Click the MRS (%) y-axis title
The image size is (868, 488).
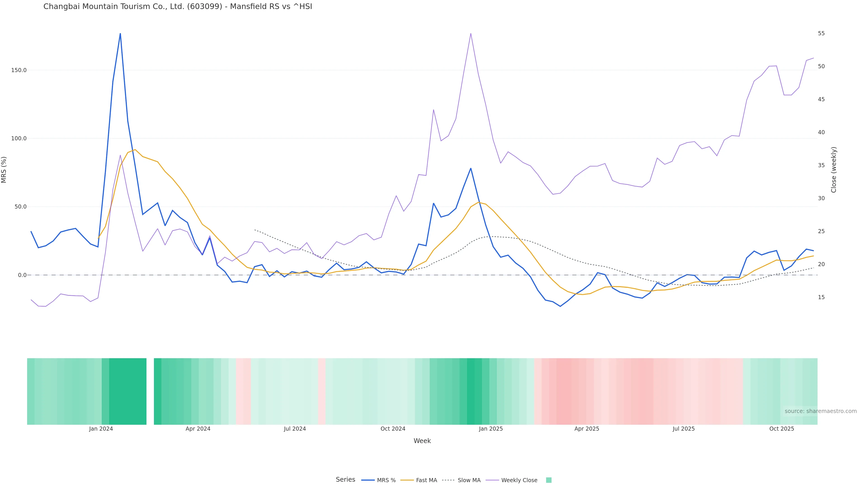(4, 170)
